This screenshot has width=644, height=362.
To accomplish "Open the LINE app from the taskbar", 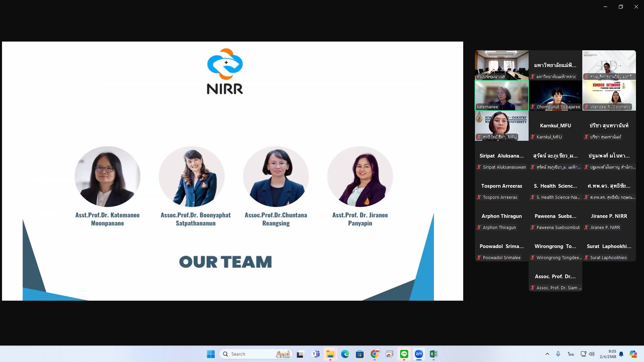I will coord(404,354).
